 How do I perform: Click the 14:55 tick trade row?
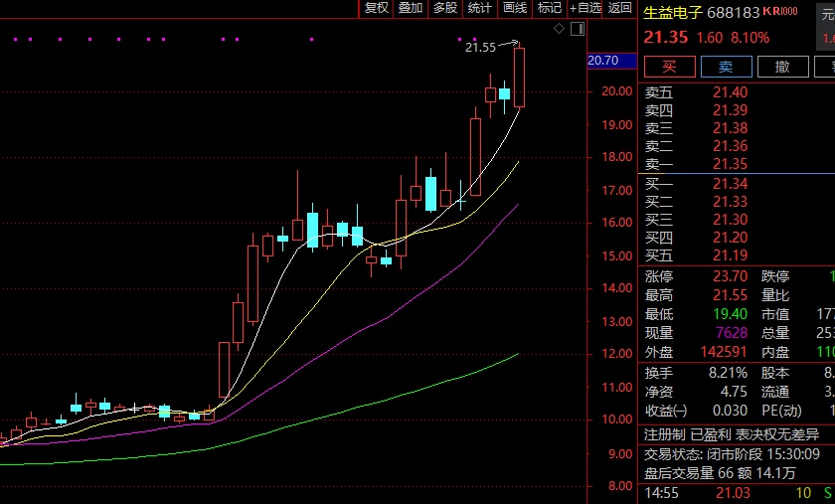click(737, 493)
